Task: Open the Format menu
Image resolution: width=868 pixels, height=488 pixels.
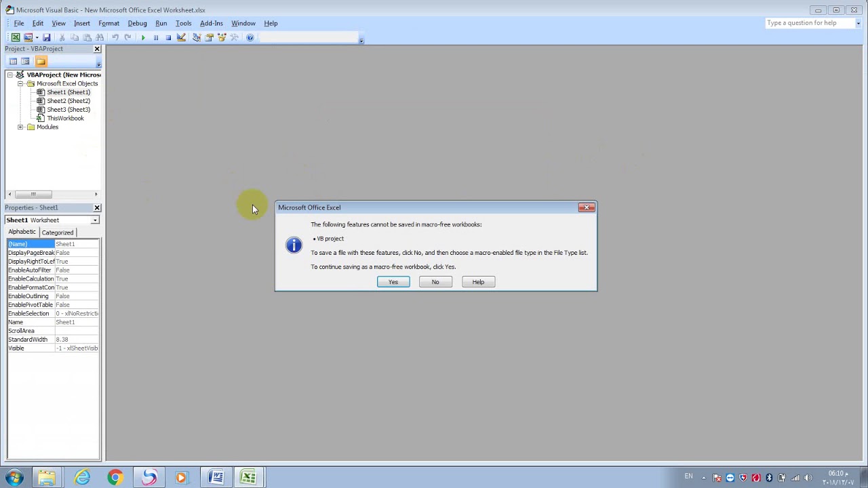Action: [x=108, y=23]
